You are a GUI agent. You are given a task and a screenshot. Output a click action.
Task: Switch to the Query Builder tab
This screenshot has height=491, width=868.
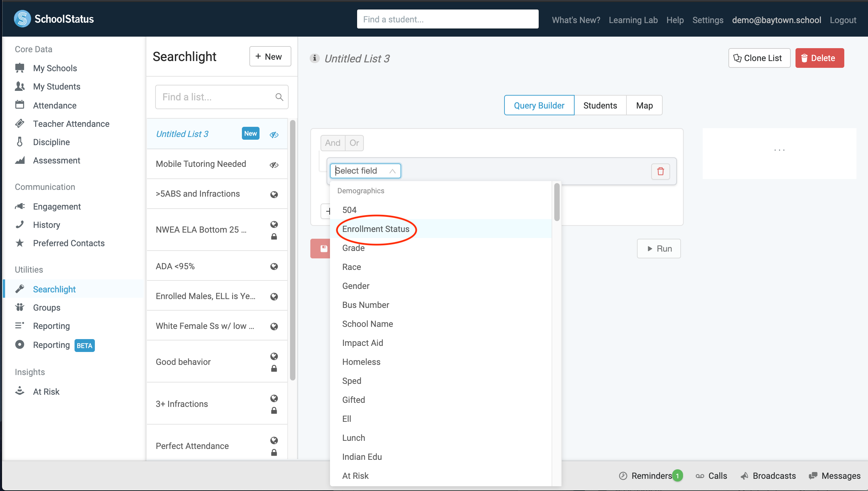[x=539, y=105]
